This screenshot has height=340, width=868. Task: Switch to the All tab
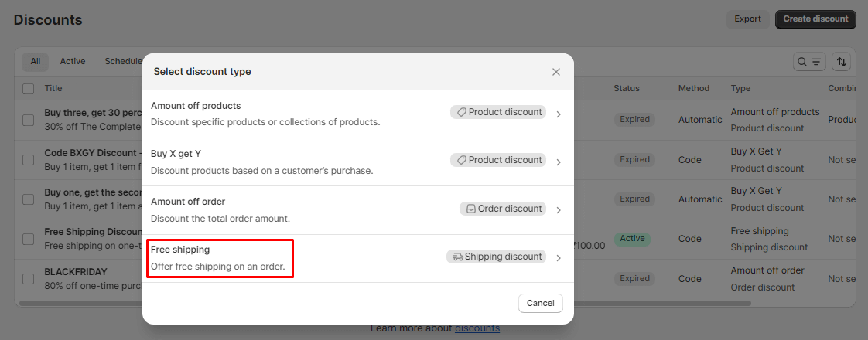click(x=36, y=61)
